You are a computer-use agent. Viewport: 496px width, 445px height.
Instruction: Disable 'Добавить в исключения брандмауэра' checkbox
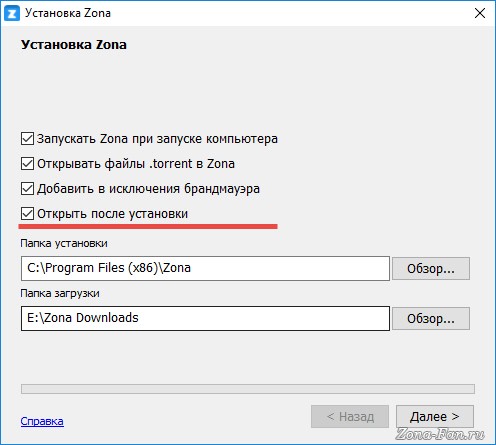(x=27, y=189)
